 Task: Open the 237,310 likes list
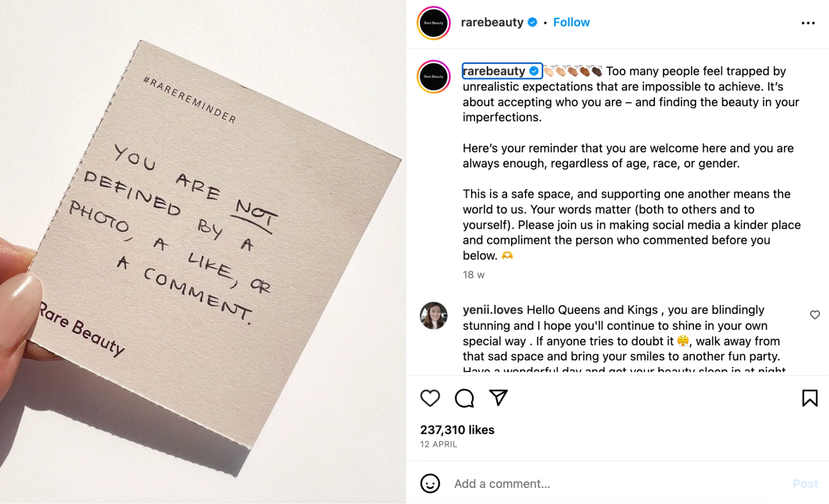tap(457, 430)
